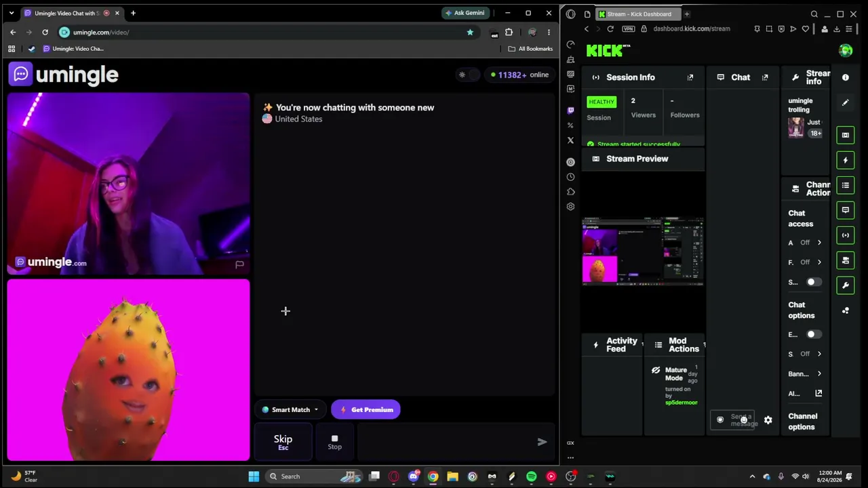Image resolution: width=868 pixels, height=488 pixels.
Task: Click the pencil edit icon on Kick dashboard
Action: click(846, 103)
